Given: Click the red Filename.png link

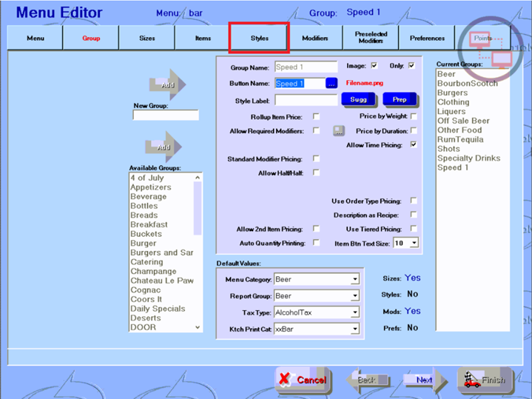Looking at the screenshot, I should tap(364, 83).
